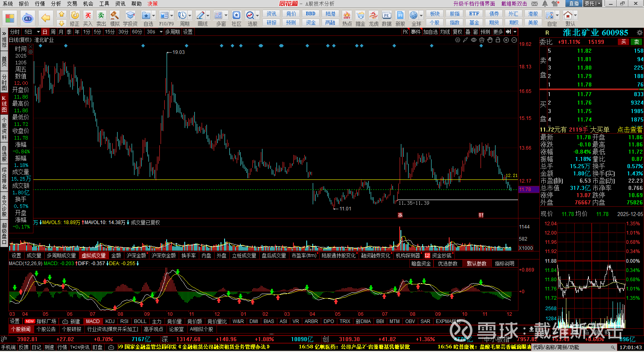Click the yellow back arrow icon
Image resolution: width=644 pixels, height=352 pixels.
tap(46, 18)
